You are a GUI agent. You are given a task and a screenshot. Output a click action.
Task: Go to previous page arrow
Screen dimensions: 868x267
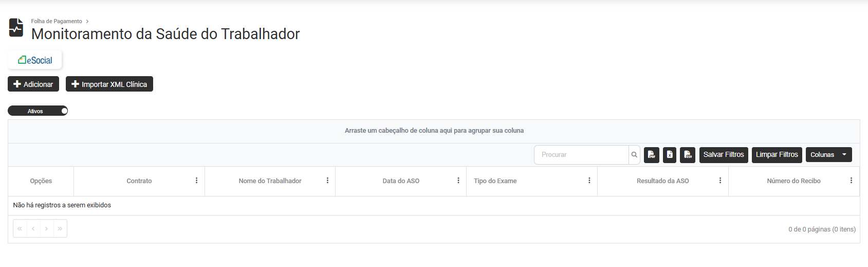click(x=33, y=228)
